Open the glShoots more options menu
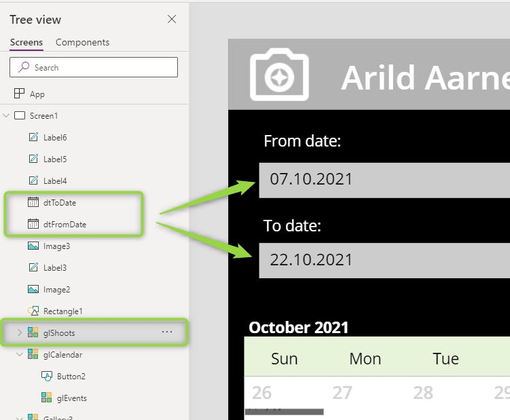The height and width of the screenshot is (420, 510). pos(167,332)
